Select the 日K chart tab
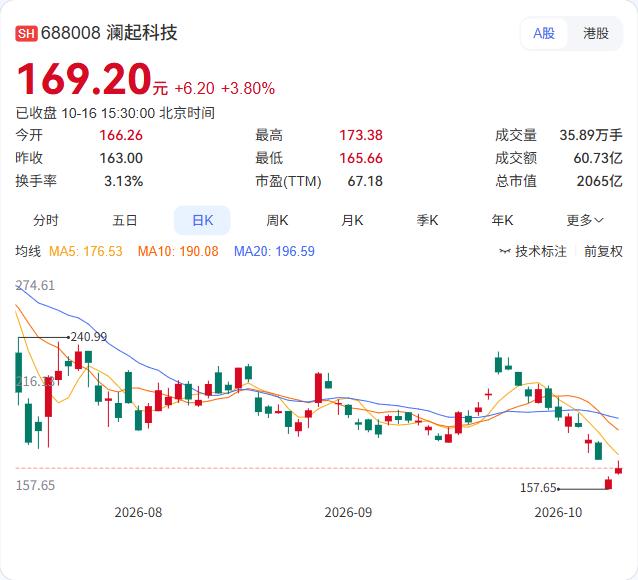638x580 pixels. click(202, 220)
